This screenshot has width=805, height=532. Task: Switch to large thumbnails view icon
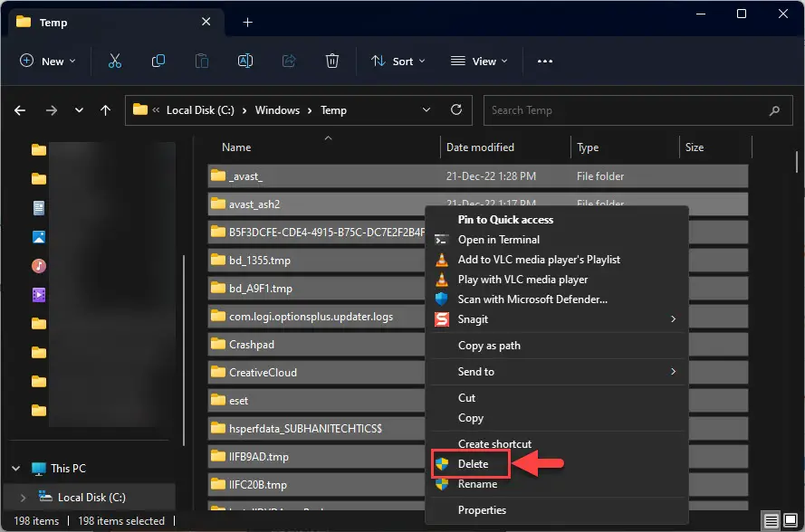(791, 520)
